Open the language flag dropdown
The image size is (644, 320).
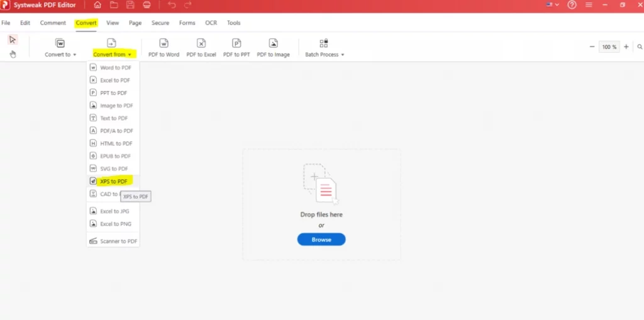[x=552, y=5]
